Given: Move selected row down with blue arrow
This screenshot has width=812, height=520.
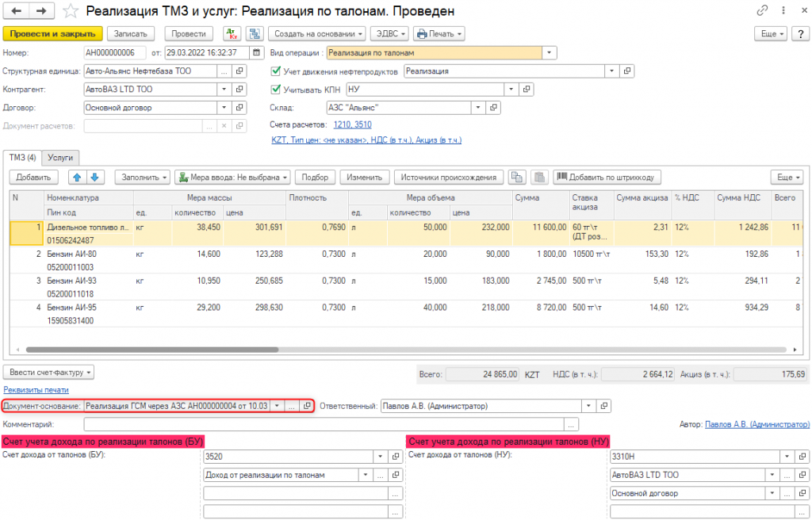Looking at the screenshot, I should pos(94,178).
